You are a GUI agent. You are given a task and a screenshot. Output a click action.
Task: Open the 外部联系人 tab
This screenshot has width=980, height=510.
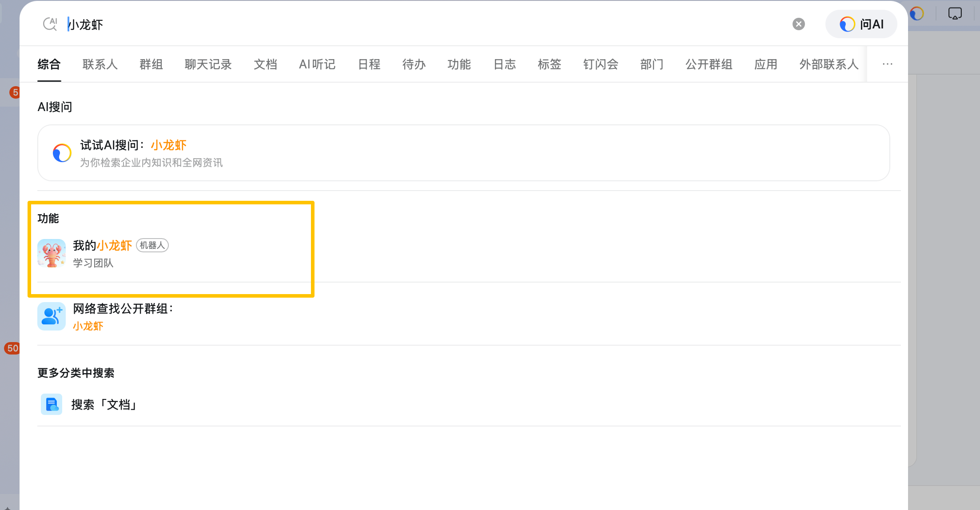click(829, 64)
